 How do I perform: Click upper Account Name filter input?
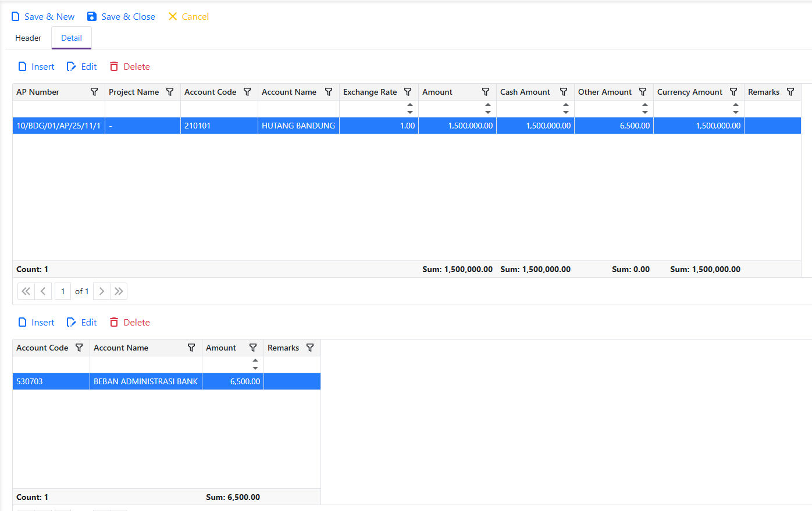[299, 109]
